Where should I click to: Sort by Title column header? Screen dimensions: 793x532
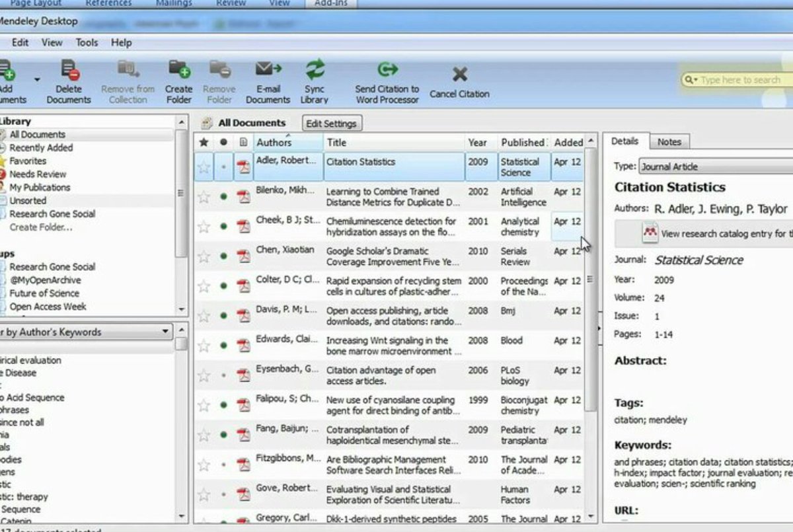pyautogui.click(x=394, y=142)
